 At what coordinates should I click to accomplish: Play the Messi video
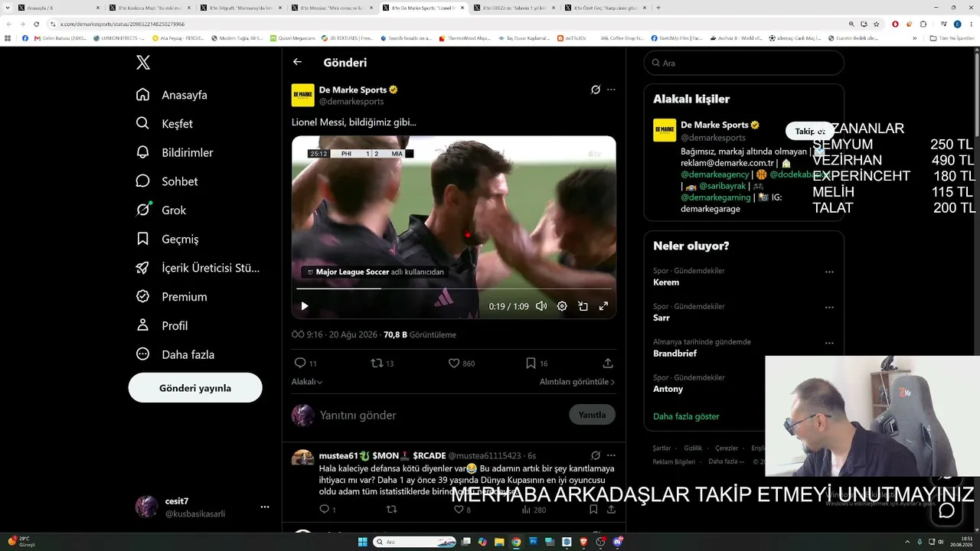[305, 306]
